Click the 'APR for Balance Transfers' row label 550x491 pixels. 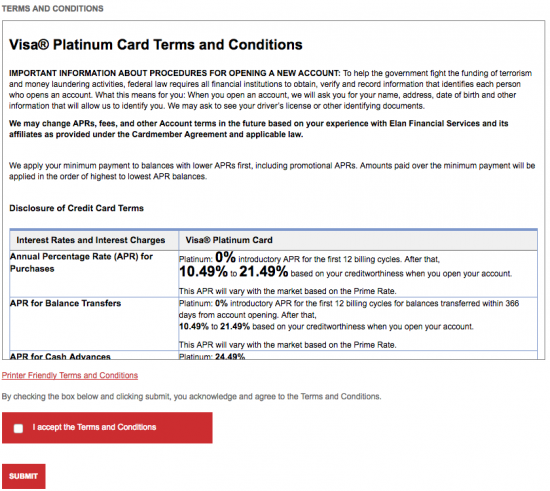[x=66, y=303]
